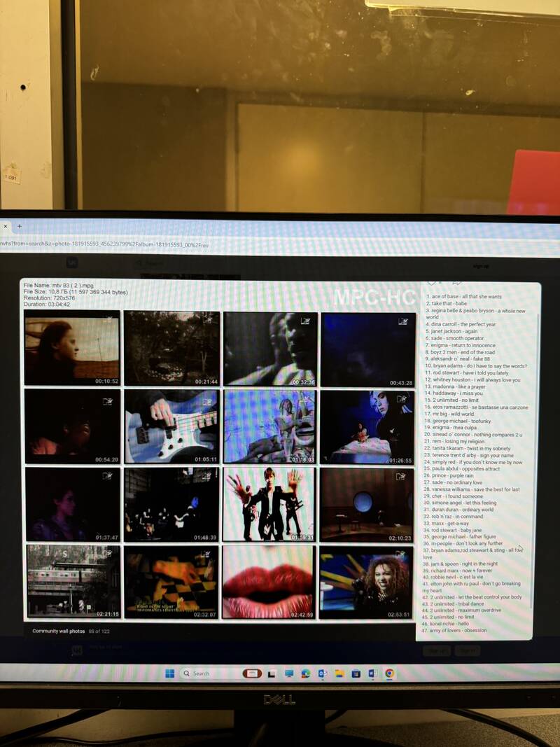
Task: Click the VK logo in the header
Action: tap(72, 262)
